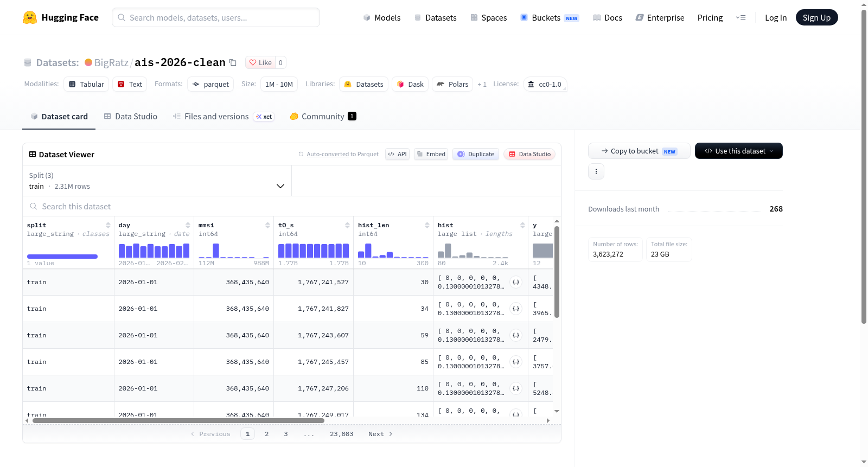Image resolution: width=868 pixels, height=467 pixels.
Task: Click the Log In link
Action: [x=776, y=18]
